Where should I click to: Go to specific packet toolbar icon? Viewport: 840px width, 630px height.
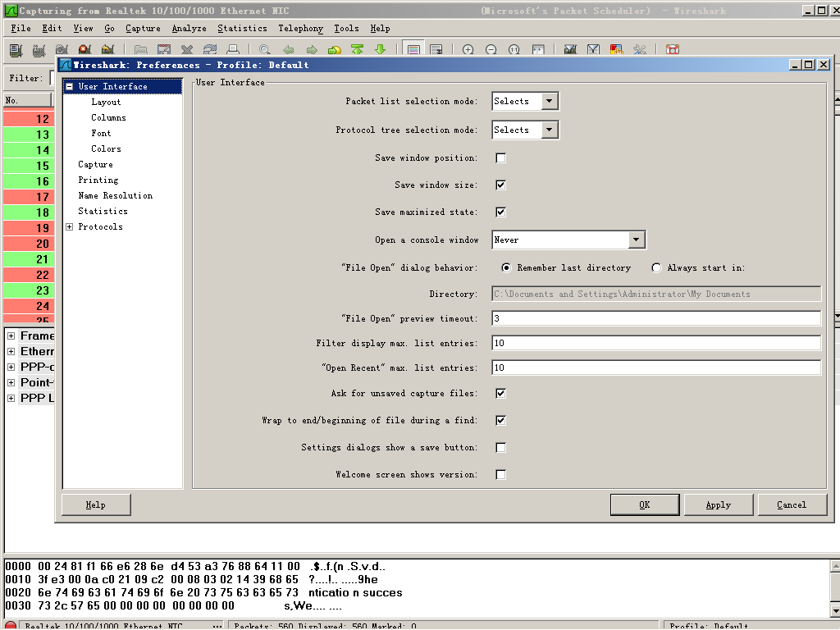tap(335, 50)
